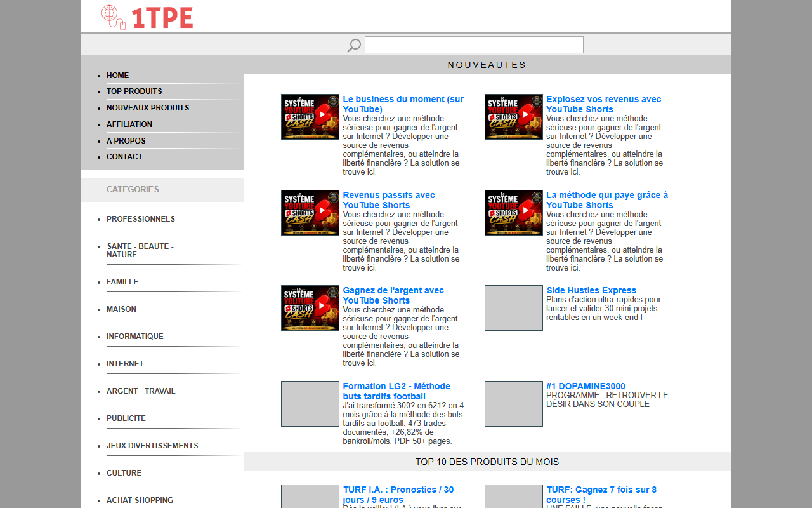Viewport: 812px width, 508px height.
Task: Click the 'TURF: Gagnez 7 fois' placeholder image
Action: 514,497
